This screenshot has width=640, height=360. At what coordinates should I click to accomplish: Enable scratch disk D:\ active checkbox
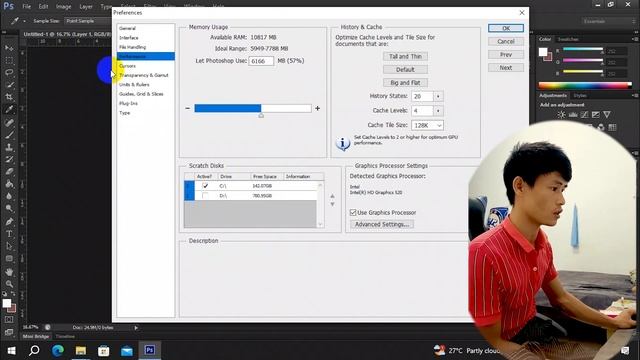click(x=205, y=196)
